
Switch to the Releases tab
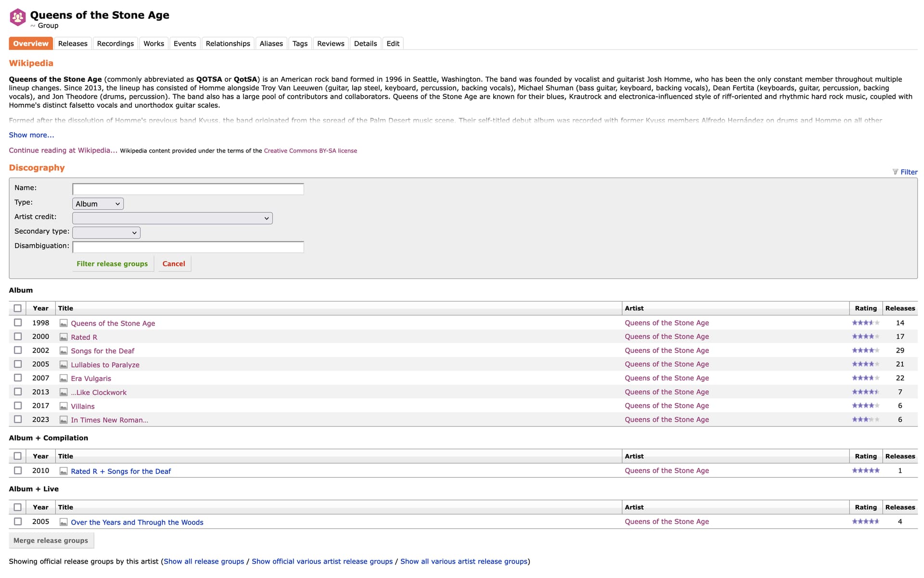coord(73,43)
